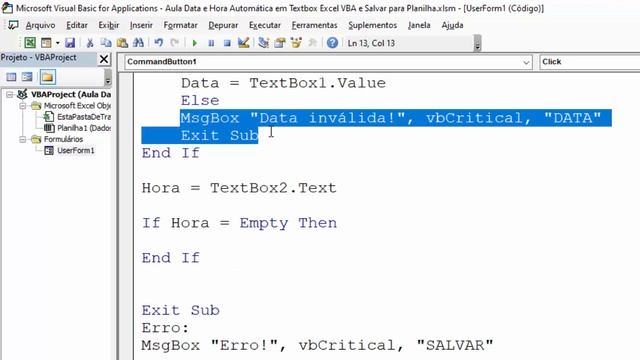The image size is (640, 360).
Task: Click 'Hora = TextBox2.Text' line
Action: [239, 188]
